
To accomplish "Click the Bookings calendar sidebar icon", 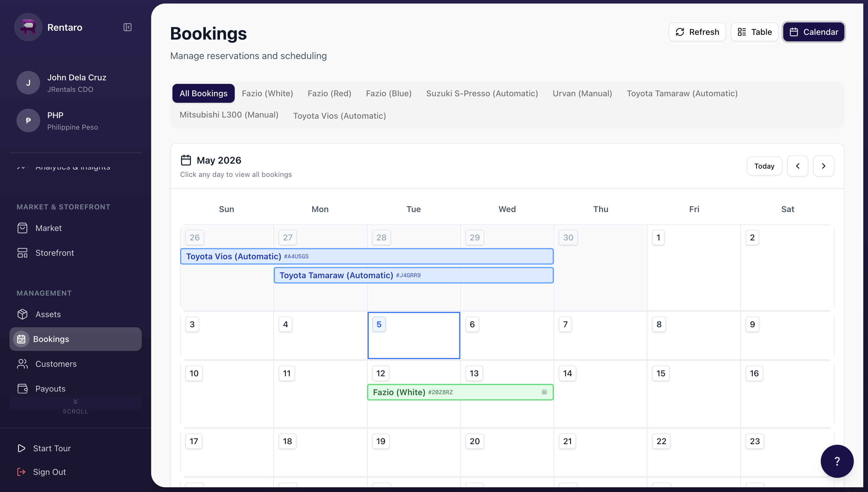I will coord(21,339).
